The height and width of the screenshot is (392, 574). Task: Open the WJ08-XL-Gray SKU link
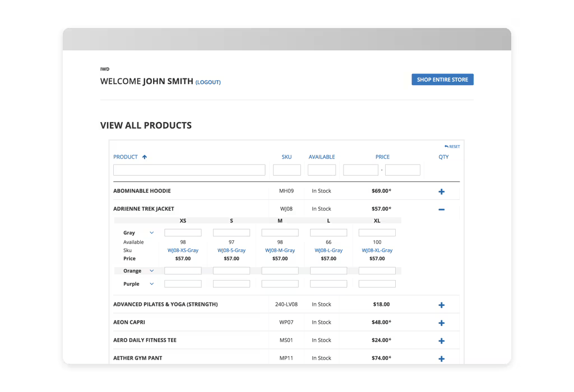pos(377,250)
